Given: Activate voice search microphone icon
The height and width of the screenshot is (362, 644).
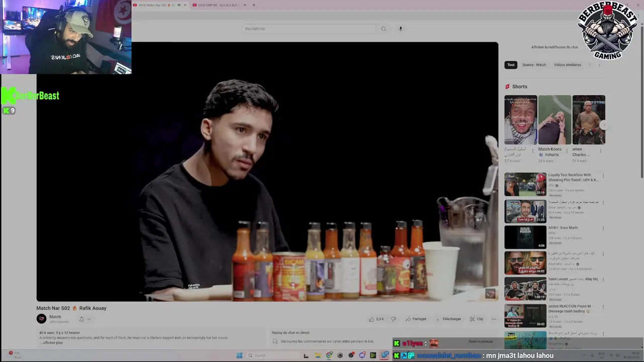Looking at the screenshot, I should tap(400, 29).
